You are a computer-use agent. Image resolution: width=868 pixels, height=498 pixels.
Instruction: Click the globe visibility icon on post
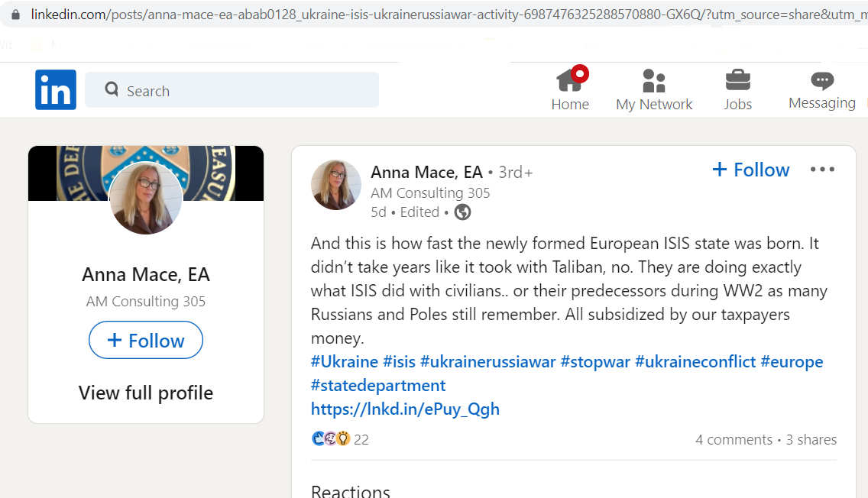pos(462,212)
